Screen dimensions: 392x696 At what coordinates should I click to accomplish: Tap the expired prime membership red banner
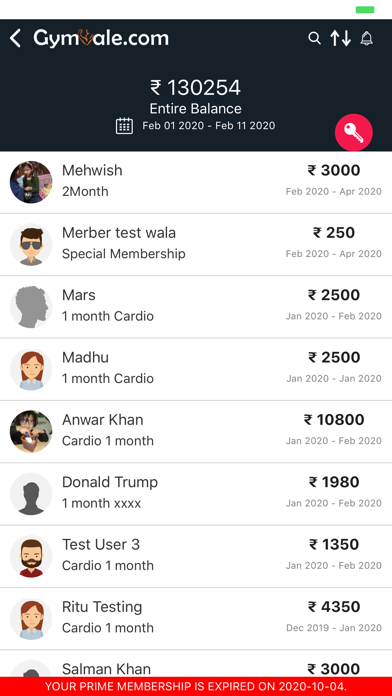[196, 686]
